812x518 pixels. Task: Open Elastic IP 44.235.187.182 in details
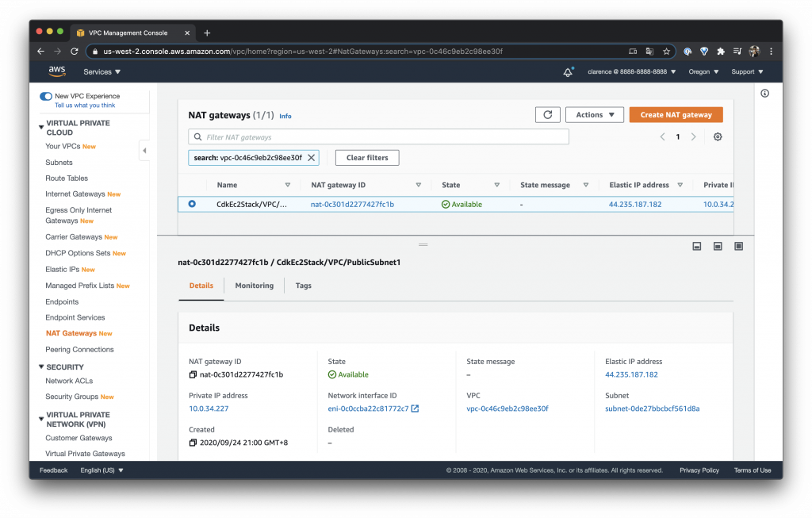click(x=631, y=374)
